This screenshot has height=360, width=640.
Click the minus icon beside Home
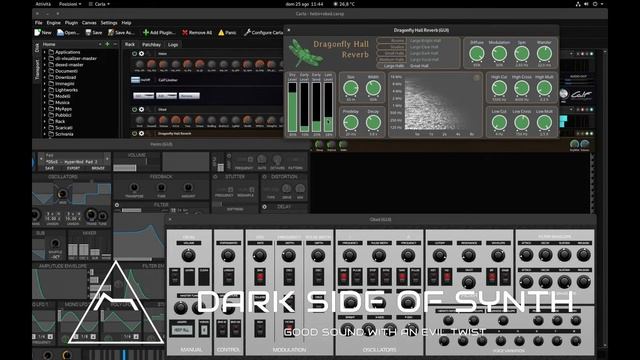[x=115, y=44]
